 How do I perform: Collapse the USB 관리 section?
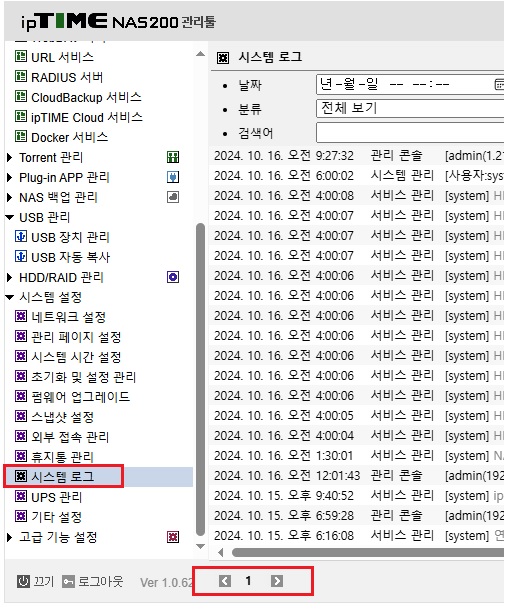(x=10, y=217)
